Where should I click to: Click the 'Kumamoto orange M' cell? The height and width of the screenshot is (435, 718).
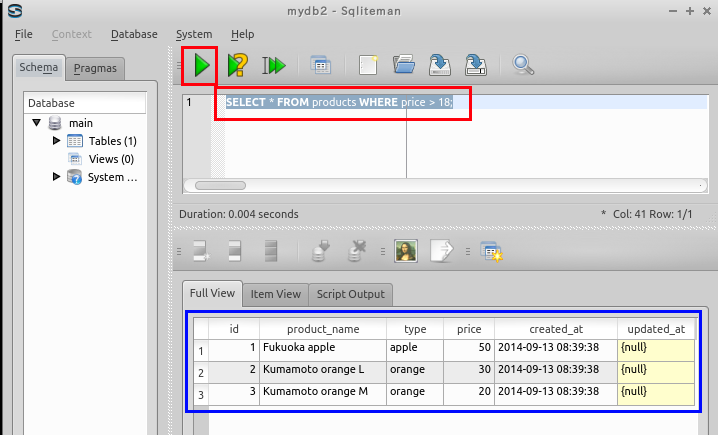tap(323, 394)
